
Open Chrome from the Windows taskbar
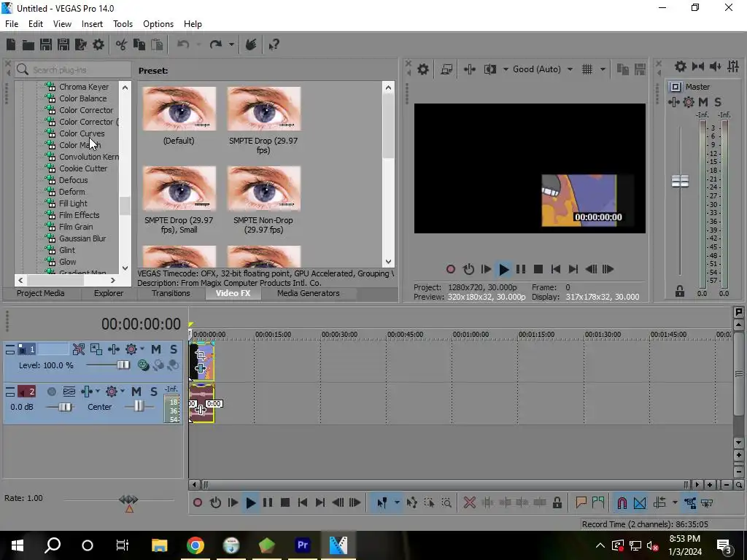pyautogui.click(x=196, y=545)
